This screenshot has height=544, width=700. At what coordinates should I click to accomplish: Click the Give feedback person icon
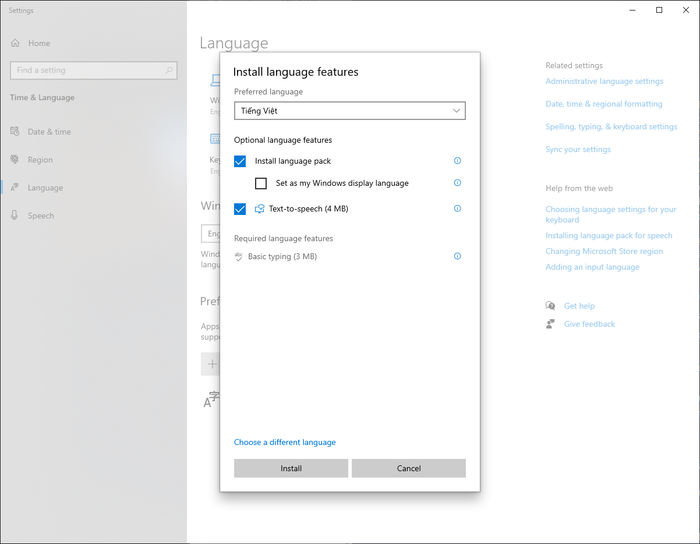tap(550, 324)
